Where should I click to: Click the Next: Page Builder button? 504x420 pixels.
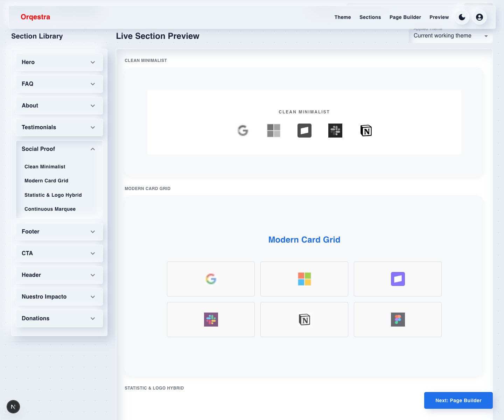click(458, 400)
